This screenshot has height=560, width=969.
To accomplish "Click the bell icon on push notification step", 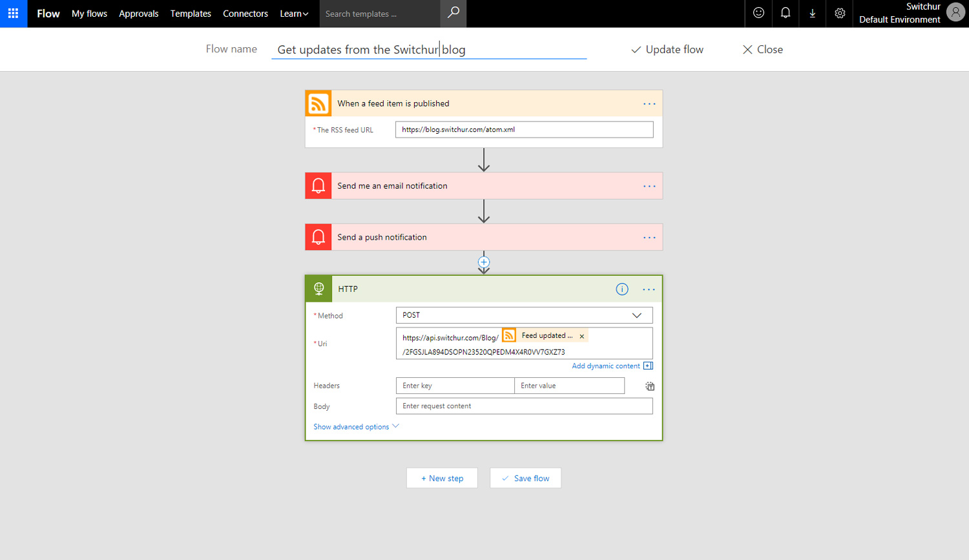I will pos(318,236).
